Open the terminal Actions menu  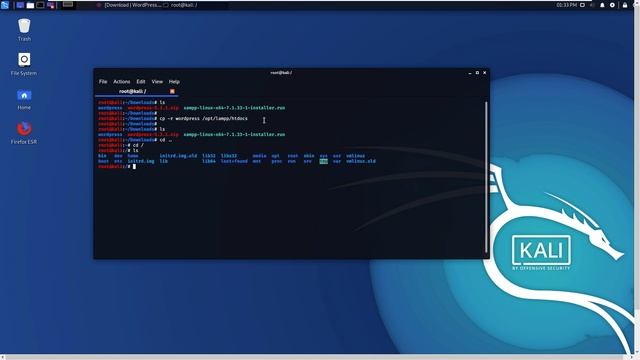pos(122,82)
